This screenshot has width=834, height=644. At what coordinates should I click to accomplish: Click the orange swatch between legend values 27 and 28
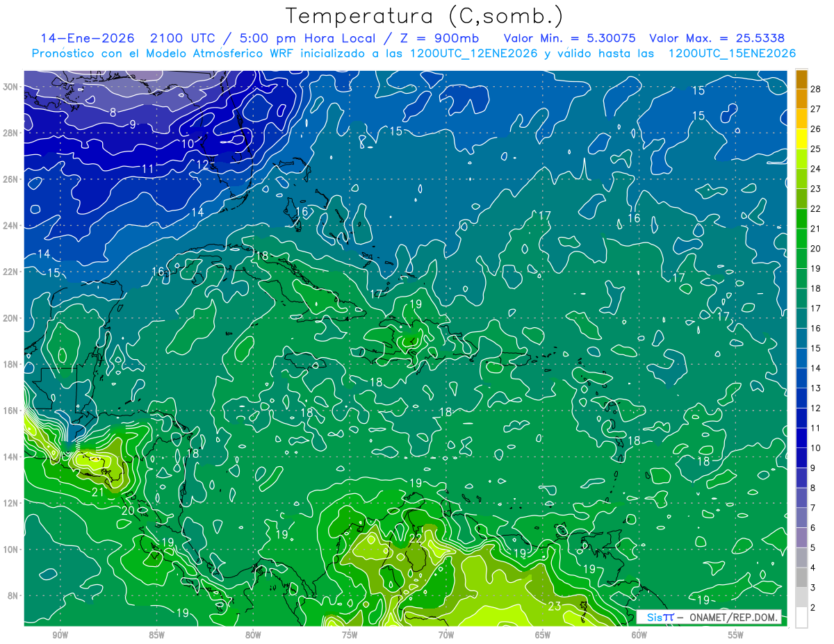point(801,99)
